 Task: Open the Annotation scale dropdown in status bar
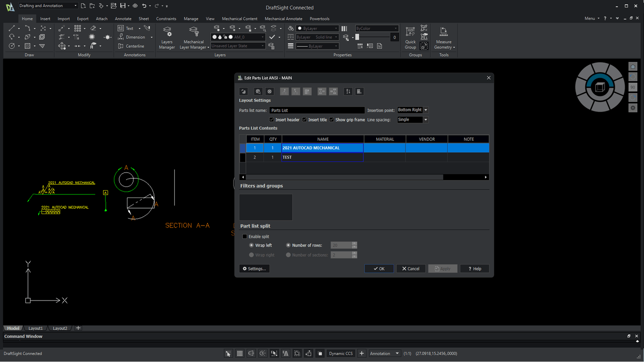coord(384,353)
